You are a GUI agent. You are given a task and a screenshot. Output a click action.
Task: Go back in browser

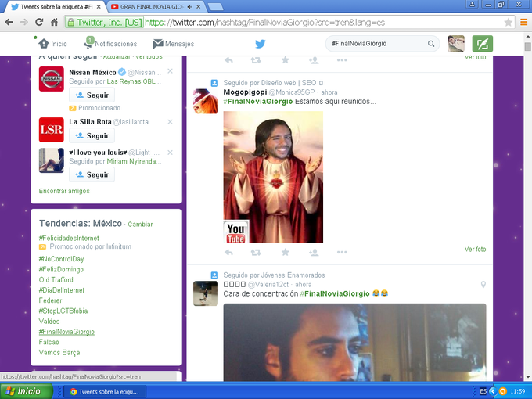point(9,23)
